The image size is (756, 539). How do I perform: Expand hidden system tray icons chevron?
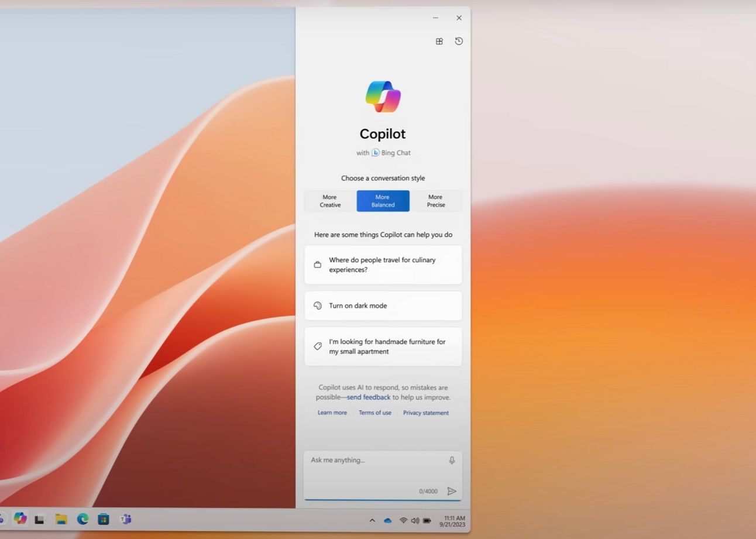[x=372, y=520]
